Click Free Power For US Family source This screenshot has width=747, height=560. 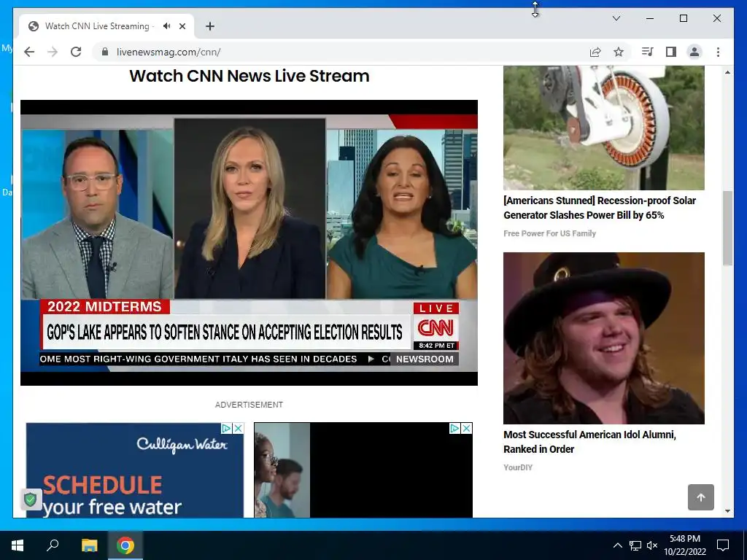click(x=549, y=233)
